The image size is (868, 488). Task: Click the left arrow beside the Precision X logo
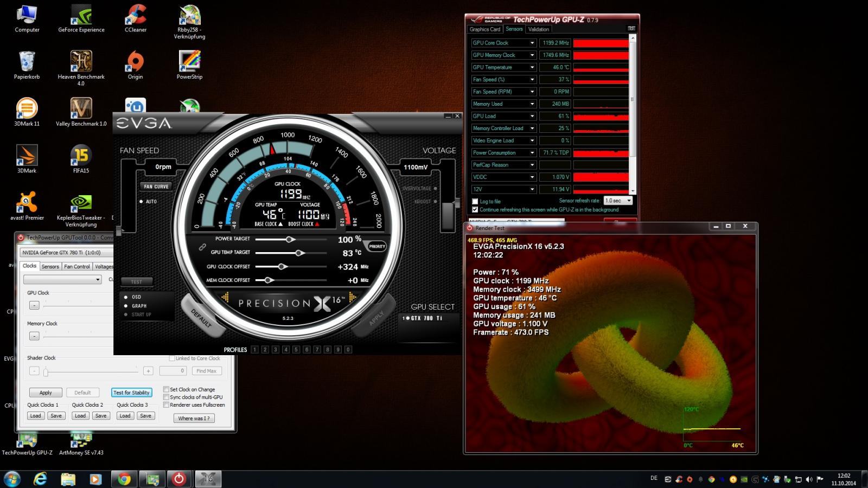point(225,297)
